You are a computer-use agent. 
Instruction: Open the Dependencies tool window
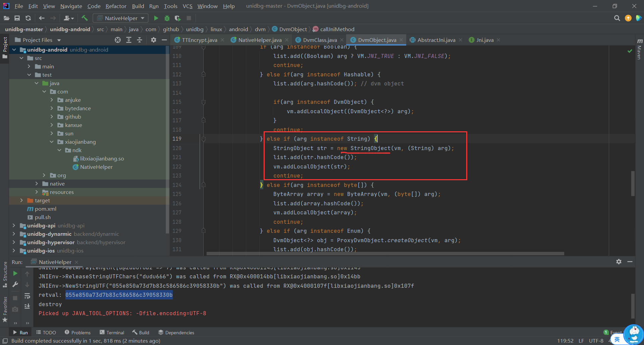[x=176, y=332]
